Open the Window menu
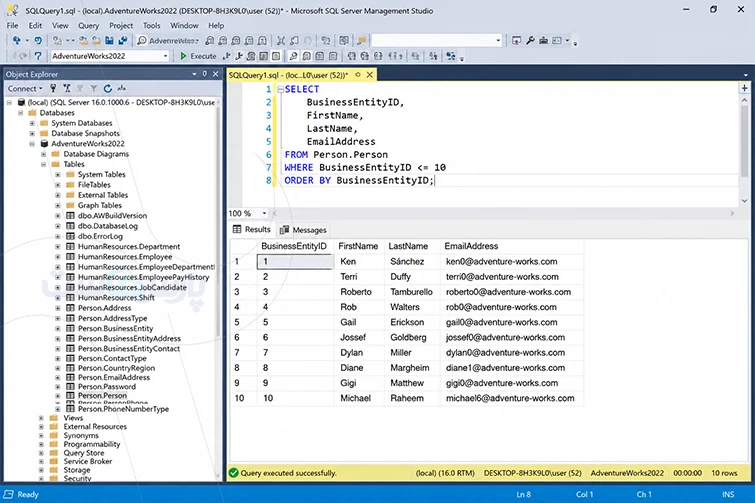The image size is (755, 503). click(184, 26)
